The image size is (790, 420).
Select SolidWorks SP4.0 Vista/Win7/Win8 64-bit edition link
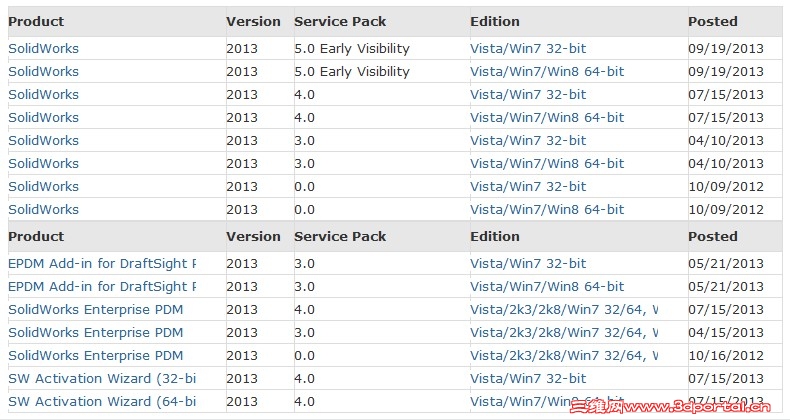point(546,118)
